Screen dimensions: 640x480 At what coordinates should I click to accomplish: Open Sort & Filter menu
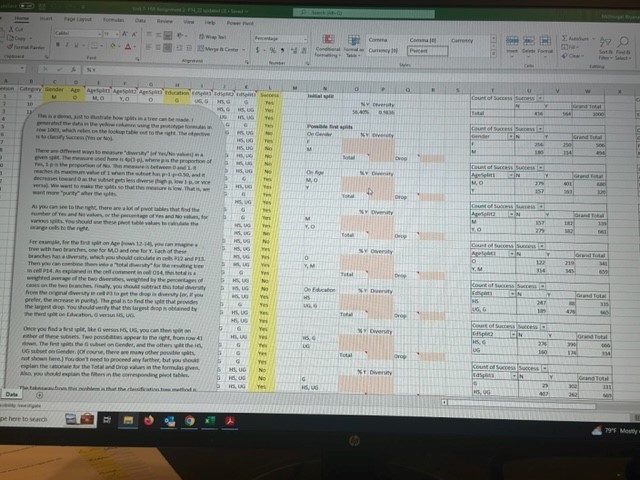pyautogui.click(x=605, y=48)
